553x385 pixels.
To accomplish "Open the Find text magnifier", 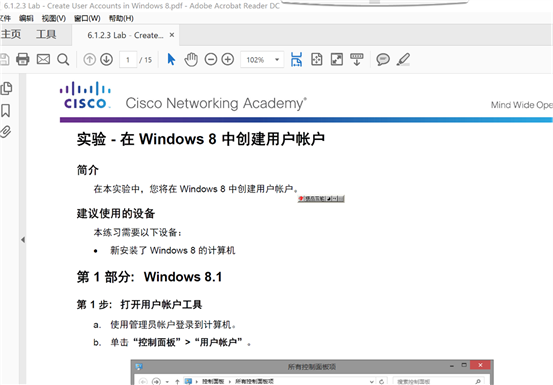I will (x=63, y=60).
